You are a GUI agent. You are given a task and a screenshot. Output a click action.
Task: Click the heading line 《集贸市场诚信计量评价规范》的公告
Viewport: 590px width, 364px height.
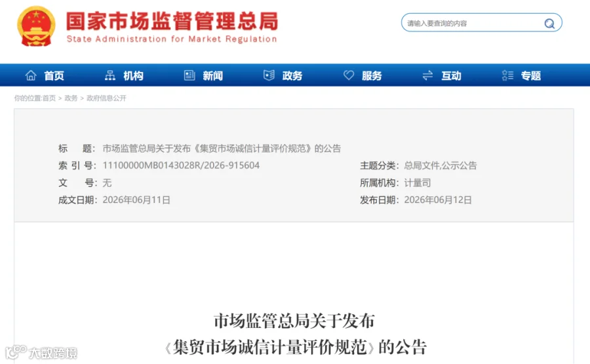(x=295, y=348)
